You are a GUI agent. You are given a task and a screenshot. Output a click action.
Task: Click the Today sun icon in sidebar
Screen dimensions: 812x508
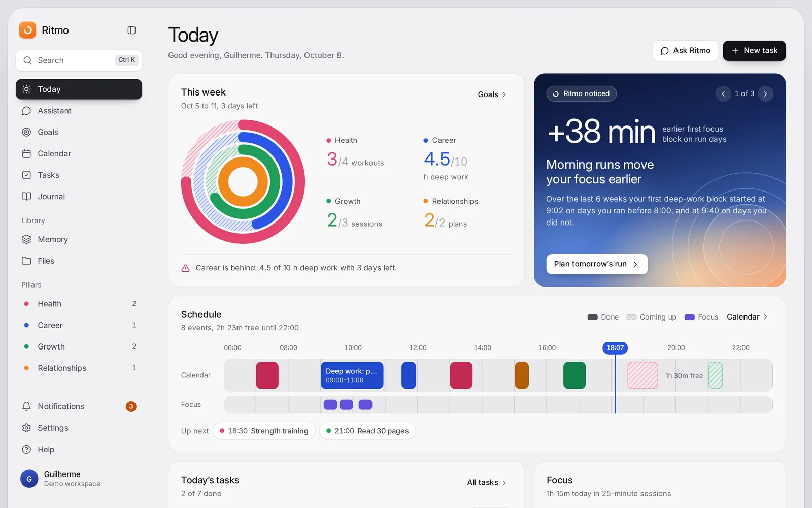[x=26, y=89]
